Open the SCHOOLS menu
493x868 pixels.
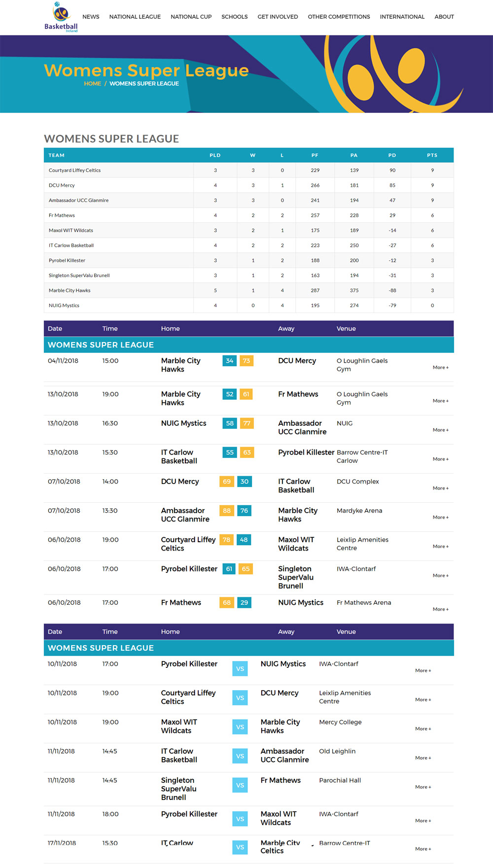(235, 17)
